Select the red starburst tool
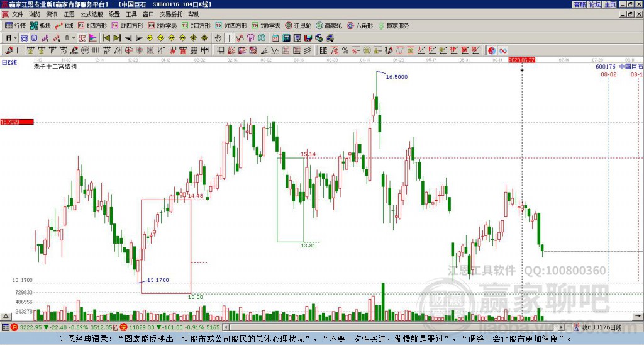 click(139, 50)
